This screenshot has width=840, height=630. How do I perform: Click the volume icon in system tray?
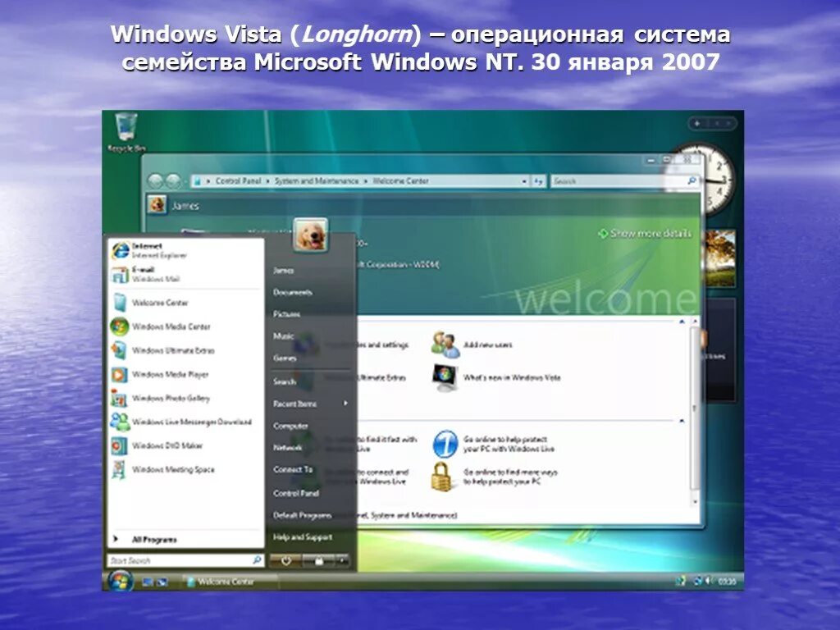[708, 581]
